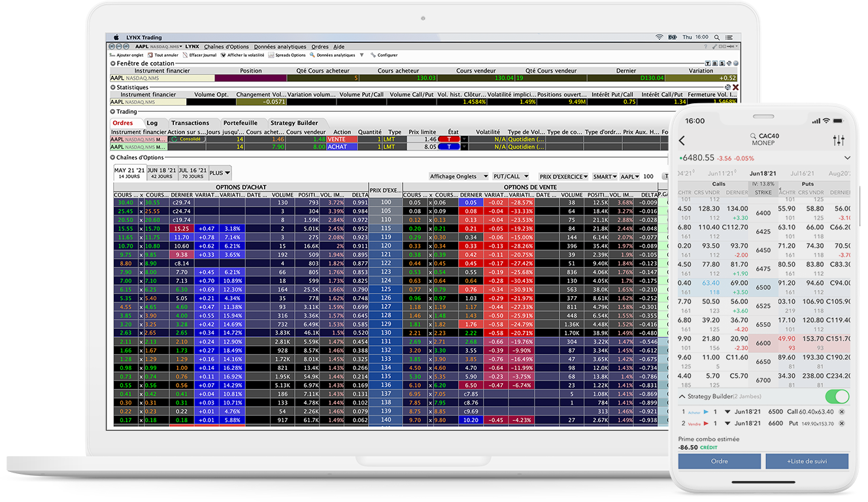Screen dimensions: 868x502
Task: Open the AAPL symbol dropdown in chain toolbar
Action: point(629,176)
